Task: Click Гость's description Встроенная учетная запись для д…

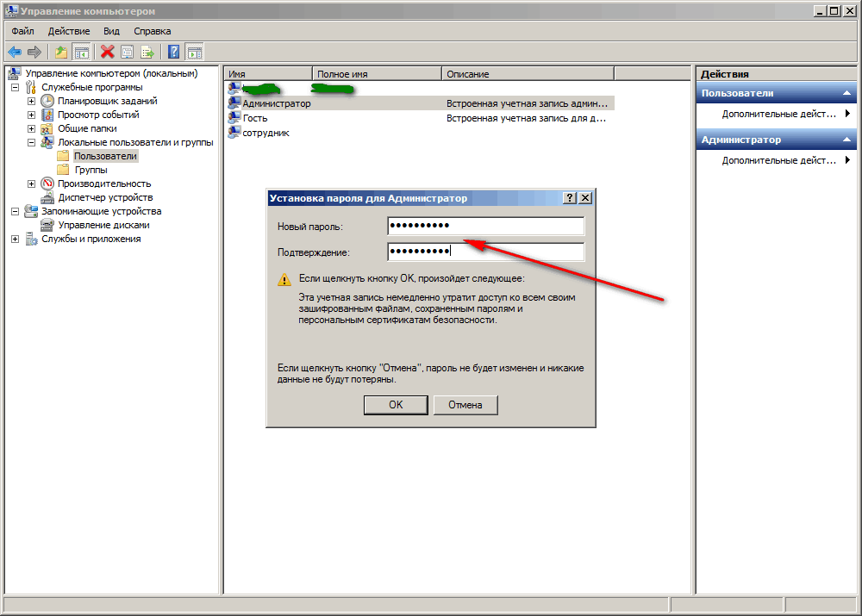Action: click(x=526, y=118)
